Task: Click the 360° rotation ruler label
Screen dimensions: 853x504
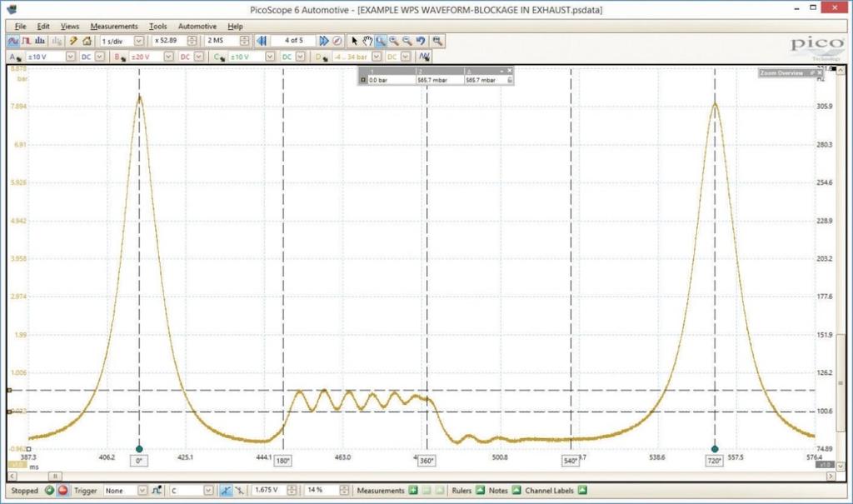Action: coord(426,461)
